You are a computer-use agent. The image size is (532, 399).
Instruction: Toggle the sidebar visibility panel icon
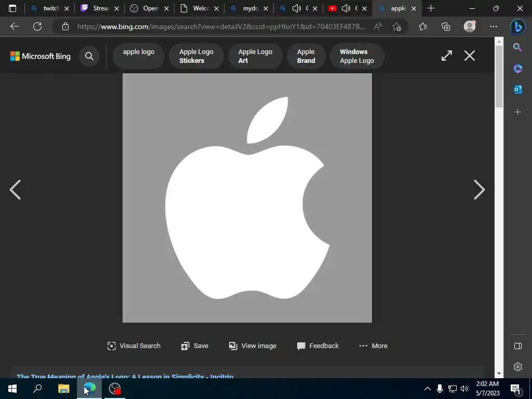[518, 345]
